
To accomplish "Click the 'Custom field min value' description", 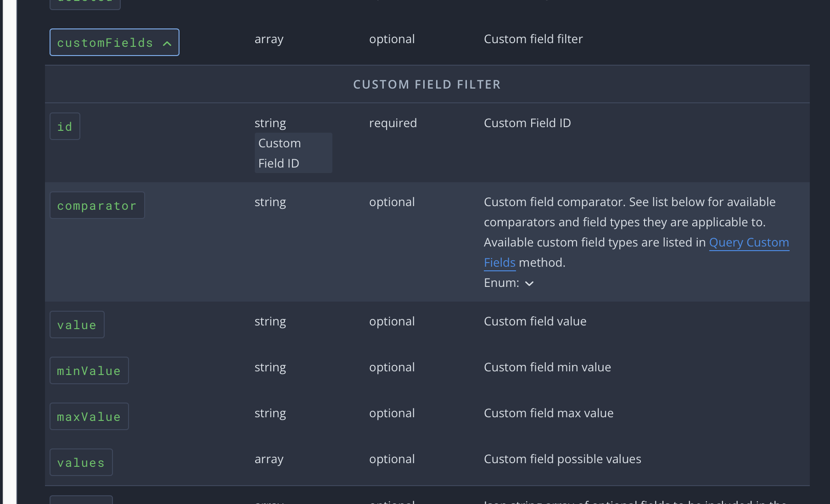I will 547,367.
